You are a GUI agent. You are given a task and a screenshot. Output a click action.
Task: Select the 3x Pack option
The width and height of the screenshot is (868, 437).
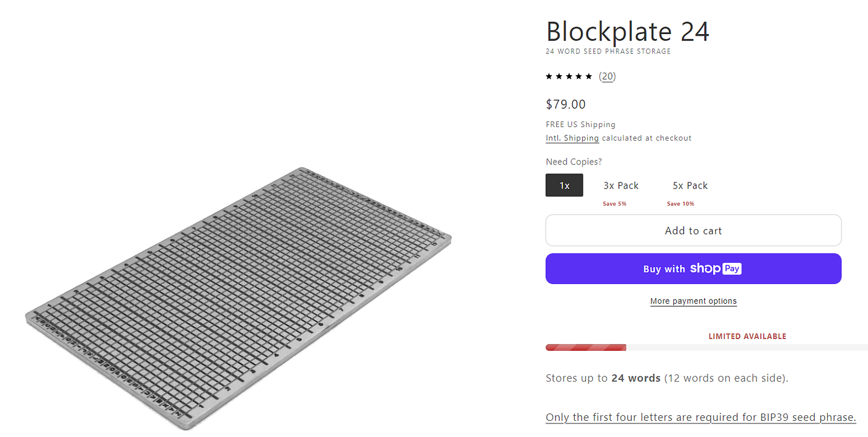[x=621, y=185]
